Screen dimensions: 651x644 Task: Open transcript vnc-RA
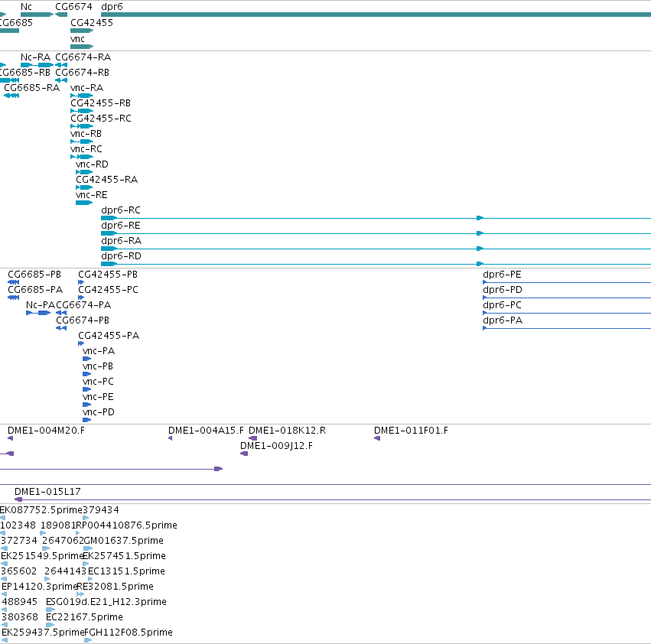pos(86,88)
